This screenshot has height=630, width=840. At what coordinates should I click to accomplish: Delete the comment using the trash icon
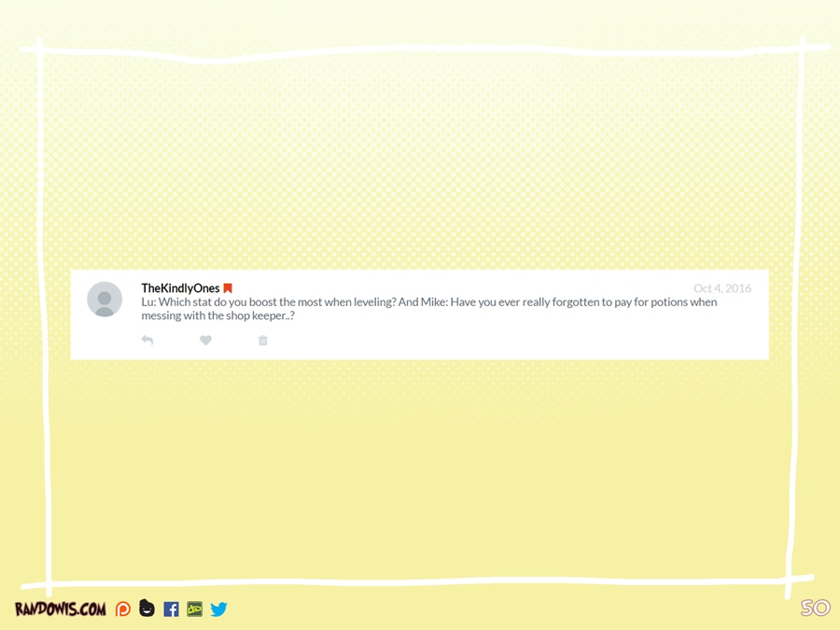pos(263,341)
